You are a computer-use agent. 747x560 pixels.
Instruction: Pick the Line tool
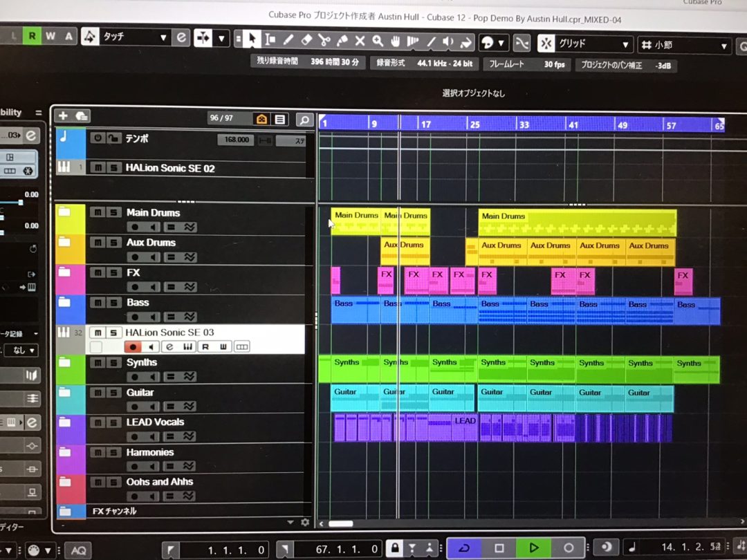[x=431, y=42]
